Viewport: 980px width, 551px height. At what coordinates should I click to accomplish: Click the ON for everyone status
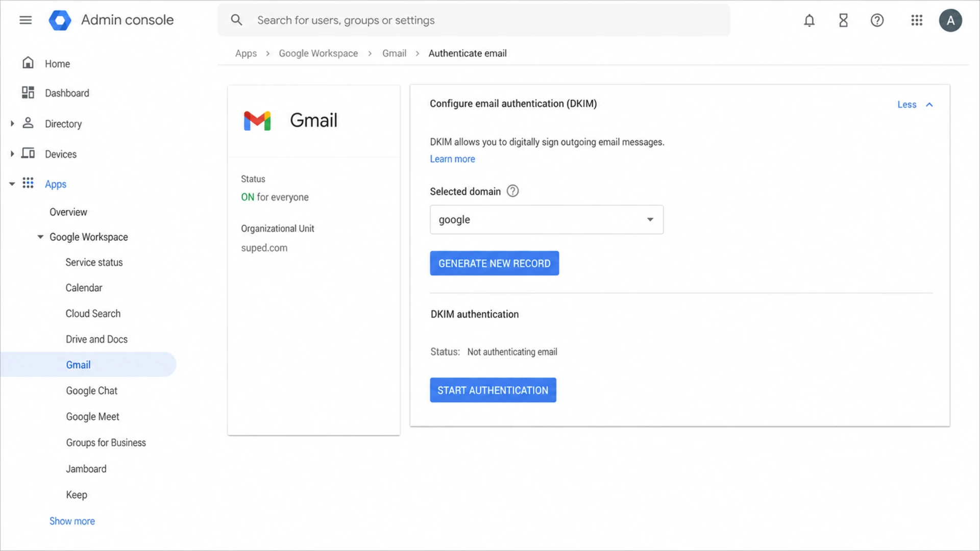275,197
